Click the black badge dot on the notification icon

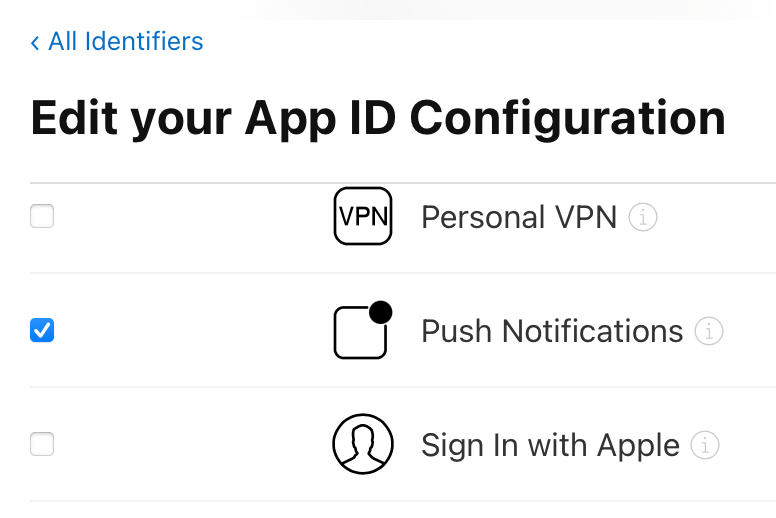380,312
